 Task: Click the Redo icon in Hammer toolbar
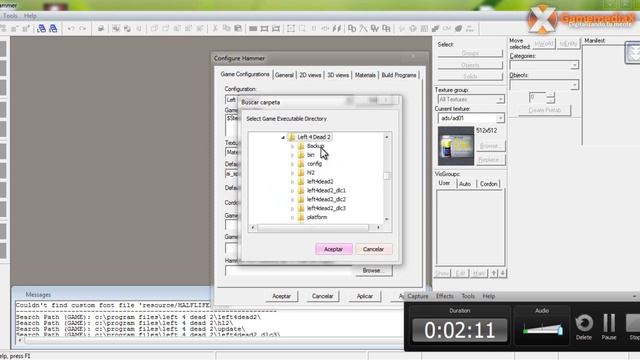(x=82, y=29)
